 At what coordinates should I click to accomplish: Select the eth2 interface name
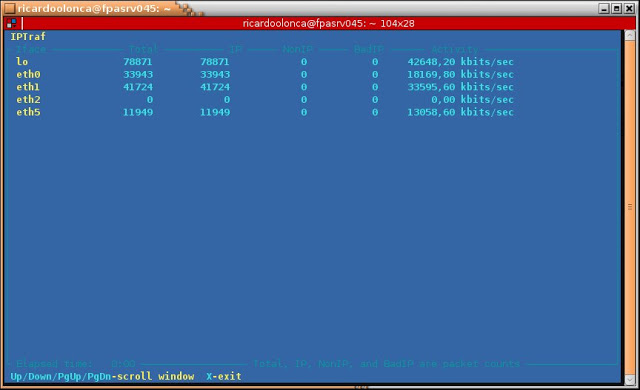(28, 100)
